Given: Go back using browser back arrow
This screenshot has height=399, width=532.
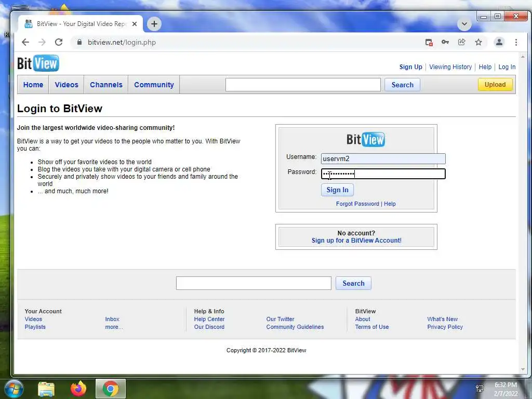Looking at the screenshot, I should (25, 42).
